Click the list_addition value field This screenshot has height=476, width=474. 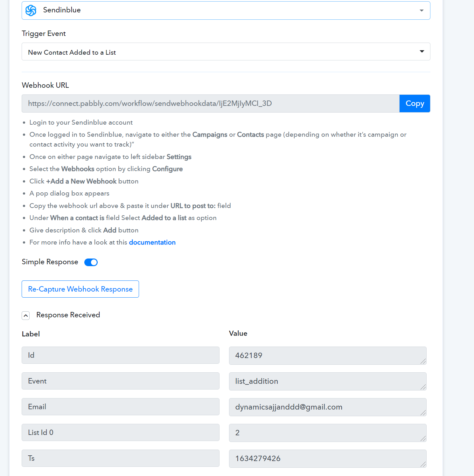point(328,381)
